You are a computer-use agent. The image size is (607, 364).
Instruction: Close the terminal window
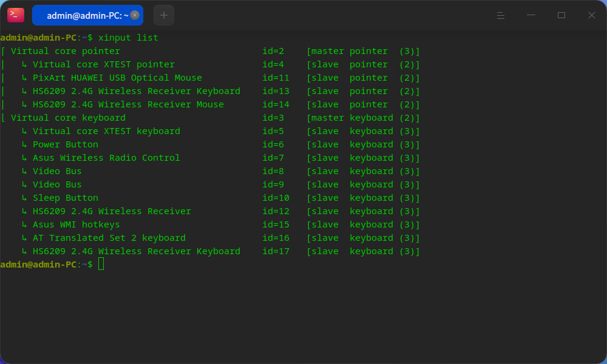point(591,15)
